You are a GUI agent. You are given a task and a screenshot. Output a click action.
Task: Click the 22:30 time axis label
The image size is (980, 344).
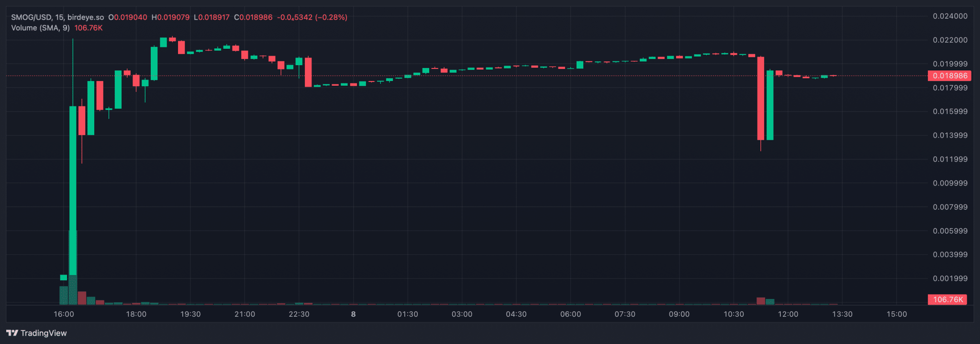coord(299,314)
